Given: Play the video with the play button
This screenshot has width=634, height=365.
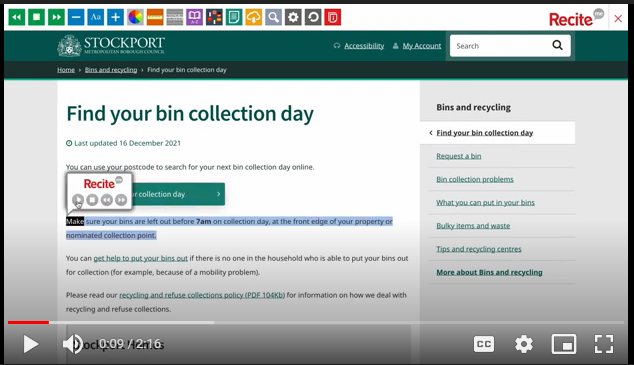Looking at the screenshot, I should [x=31, y=344].
